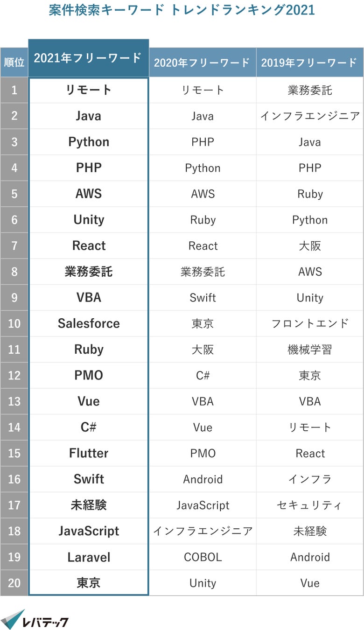This screenshot has height=630, width=364.
Task: Click the title 案件検索キーワード トレンドランキング2021
Action: pyautogui.click(x=182, y=10)
